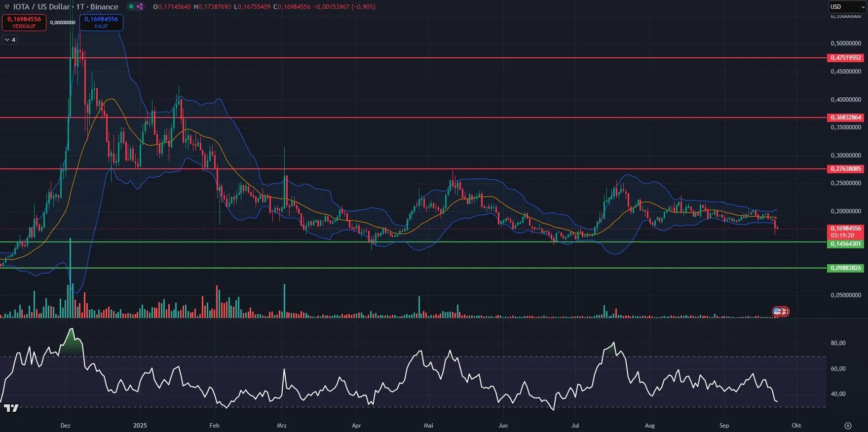This screenshot has height=432, width=868.
Task: Select the 0,47519552 red resistance label
Action: [845, 58]
